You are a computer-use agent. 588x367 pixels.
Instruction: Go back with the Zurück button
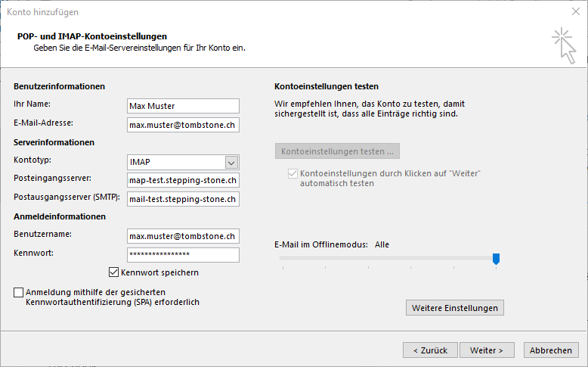(x=430, y=350)
